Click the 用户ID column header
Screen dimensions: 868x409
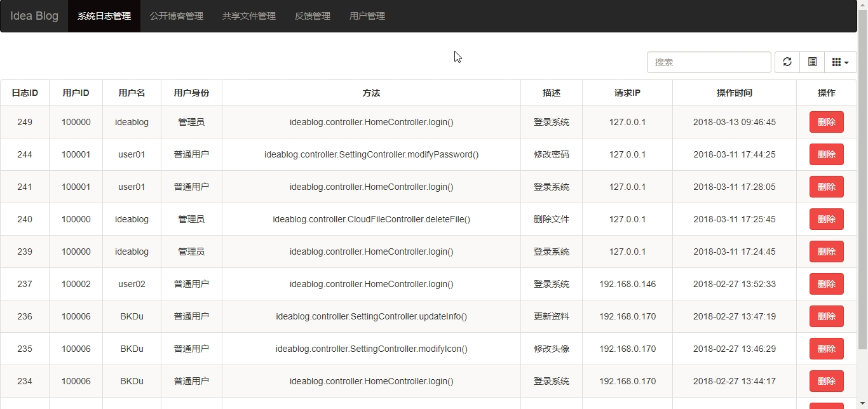click(x=76, y=93)
